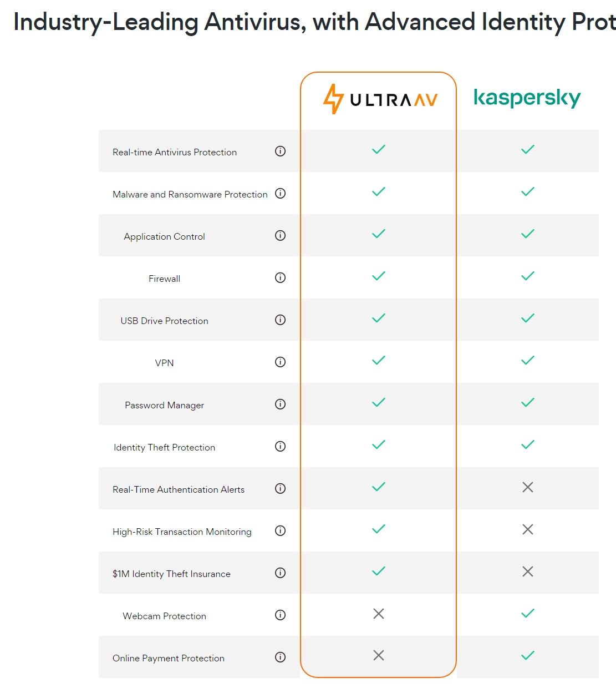Click Kaspersky X mark for Real-Time Authentication Alerts

coord(528,487)
